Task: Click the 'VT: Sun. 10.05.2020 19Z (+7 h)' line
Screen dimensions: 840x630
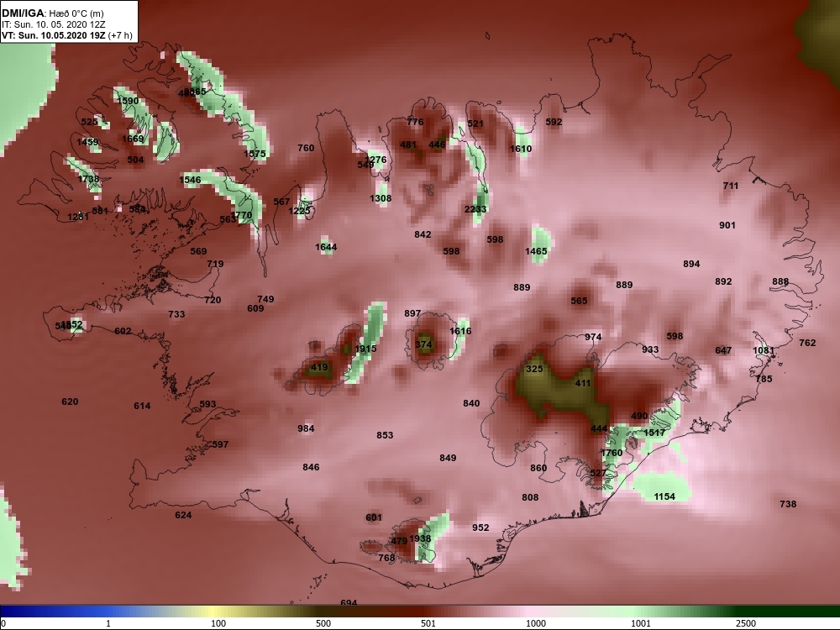Action: [67, 35]
